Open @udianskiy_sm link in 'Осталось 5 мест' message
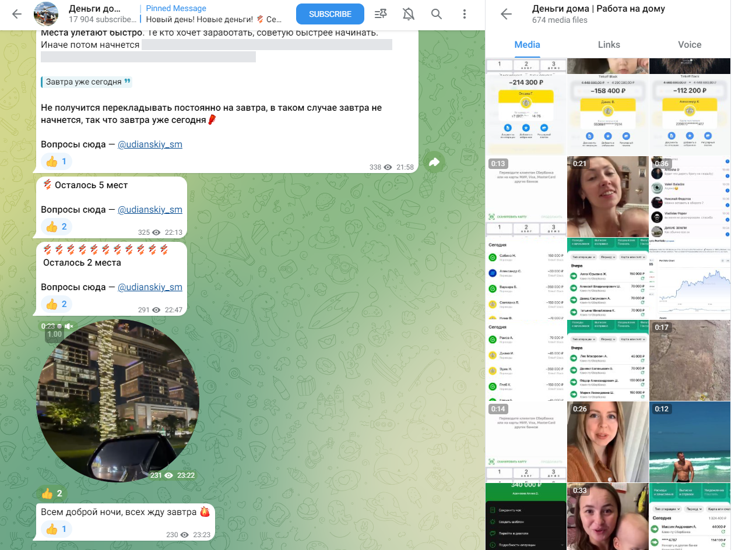Image resolution: width=756 pixels, height=550 pixels. pos(150,210)
